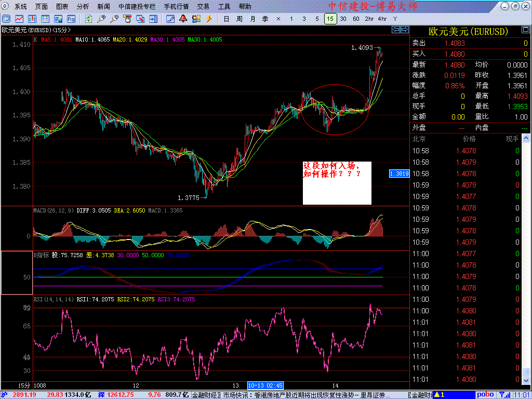Select the 月 monthly period
This screenshot has width=532, height=399.
tap(252, 19)
